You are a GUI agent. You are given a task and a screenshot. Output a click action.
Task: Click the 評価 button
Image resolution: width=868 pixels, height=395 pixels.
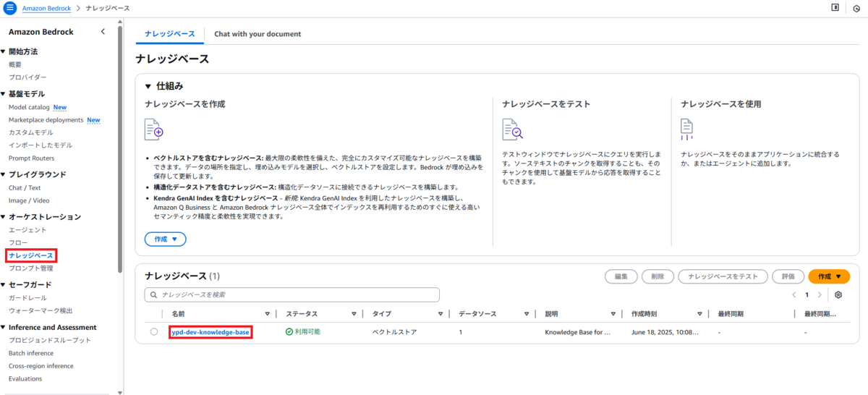788,276
